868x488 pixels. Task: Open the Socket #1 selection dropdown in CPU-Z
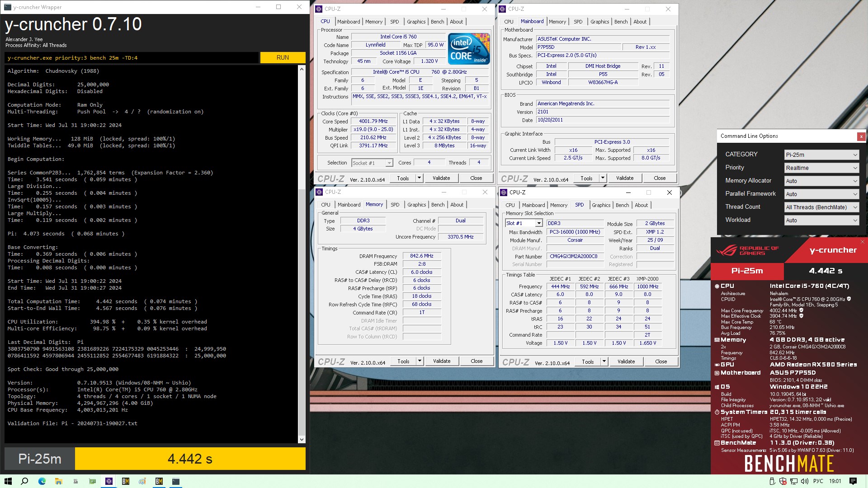[x=372, y=163]
